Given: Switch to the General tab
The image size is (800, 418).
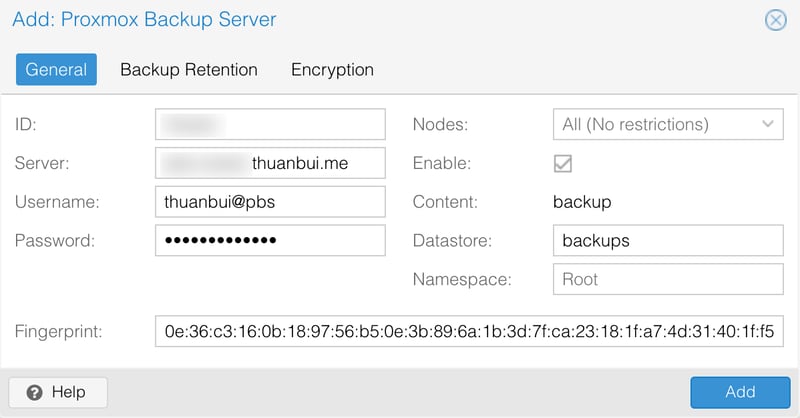Looking at the screenshot, I should [x=56, y=70].
